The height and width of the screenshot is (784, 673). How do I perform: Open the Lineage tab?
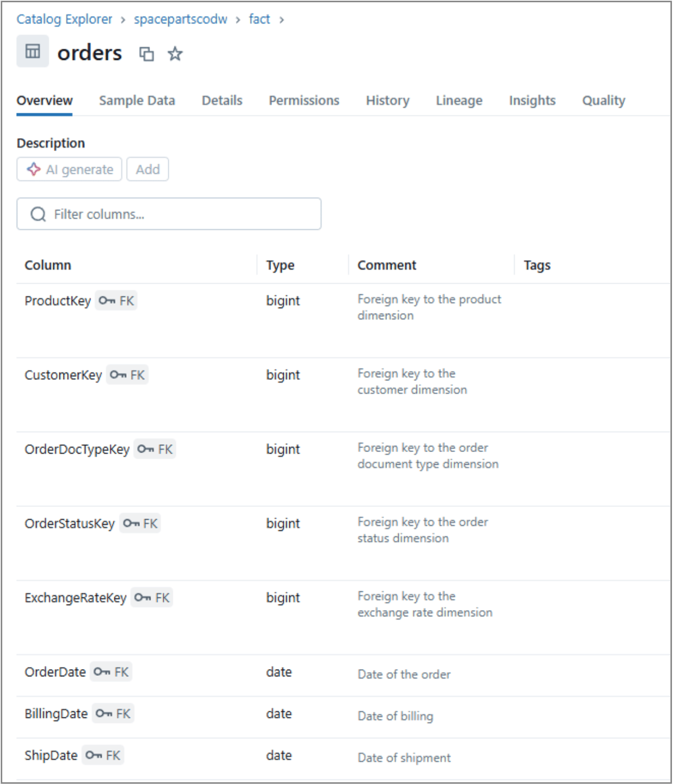click(459, 100)
